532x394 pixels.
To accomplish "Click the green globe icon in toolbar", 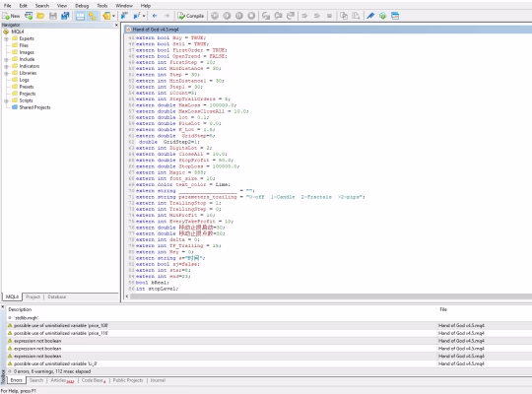I will (x=382, y=16).
